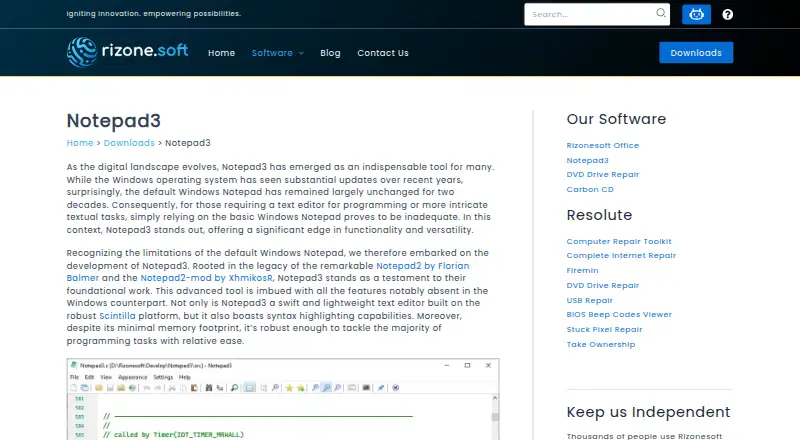Open the blue robot chat button
The width and height of the screenshot is (800, 440).
[696, 14]
